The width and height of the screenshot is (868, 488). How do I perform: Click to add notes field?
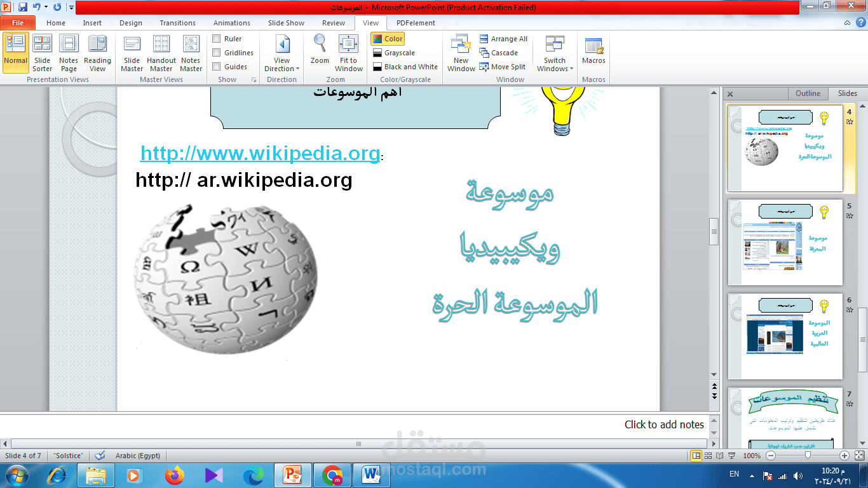pyautogui.click(x=355, y=424)
